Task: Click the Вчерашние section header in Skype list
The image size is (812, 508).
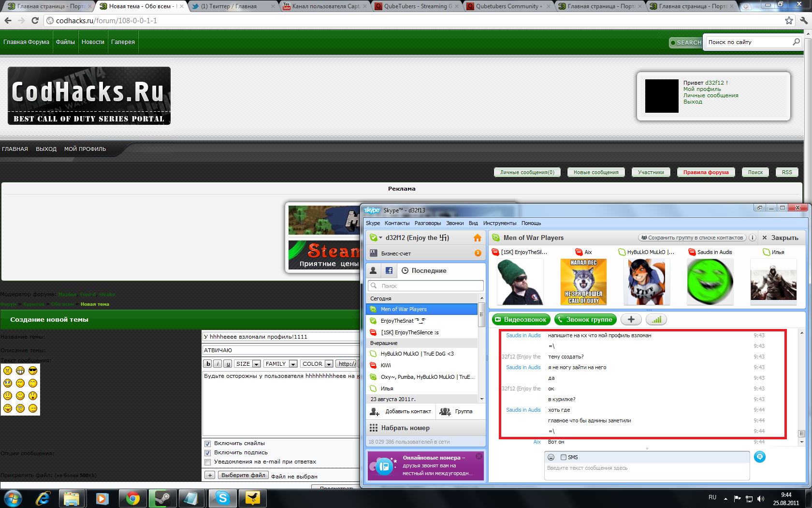Action: tap(422, 343)
